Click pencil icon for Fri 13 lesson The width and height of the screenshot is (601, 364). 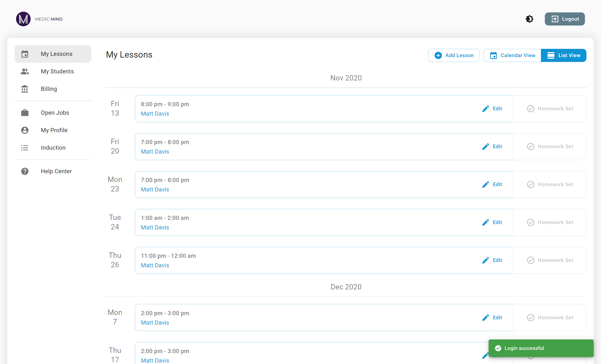485,109
